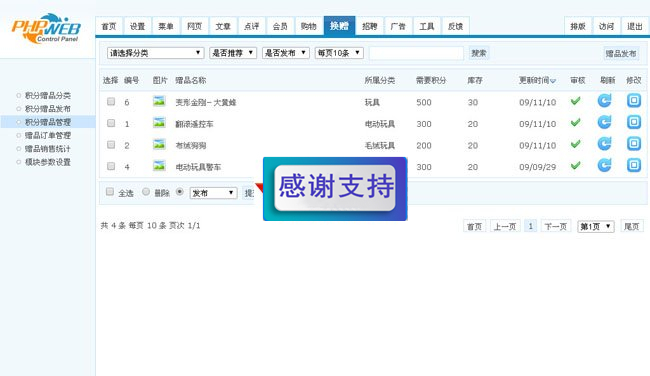
Task: Switch to the 反馈 tab
Action: (456, 26)
